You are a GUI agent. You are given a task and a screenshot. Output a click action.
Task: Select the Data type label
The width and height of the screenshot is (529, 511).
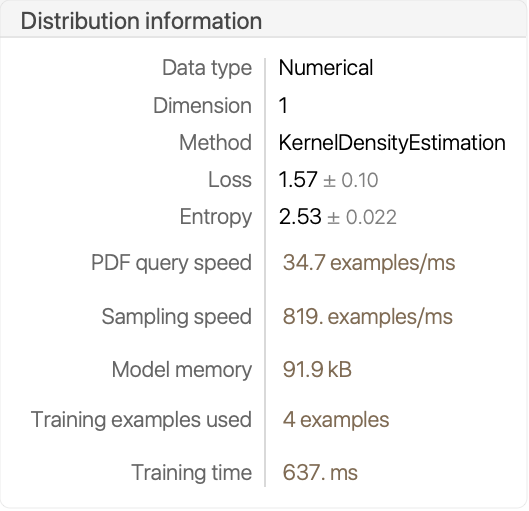tap(207, 68)
